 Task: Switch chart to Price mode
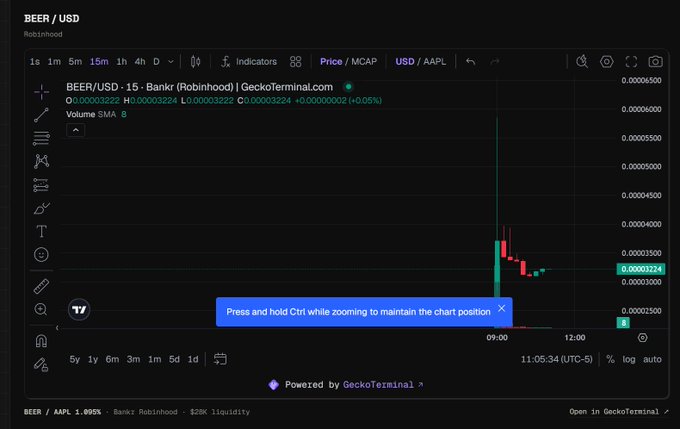331,62
